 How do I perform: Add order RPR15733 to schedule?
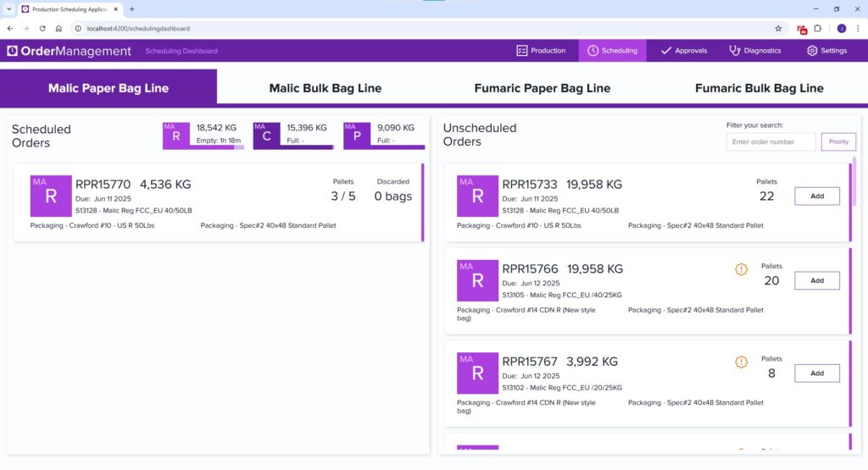[817, 196]
